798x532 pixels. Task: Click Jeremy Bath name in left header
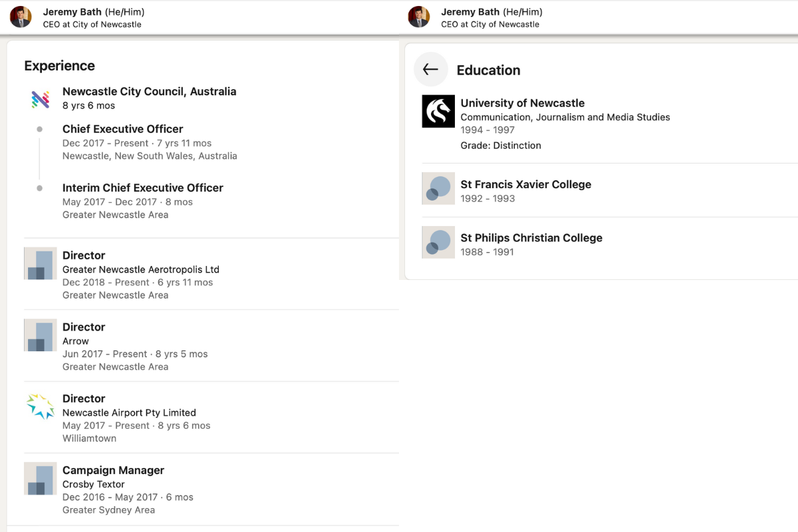pyautogui.click(x=72, y=12)
